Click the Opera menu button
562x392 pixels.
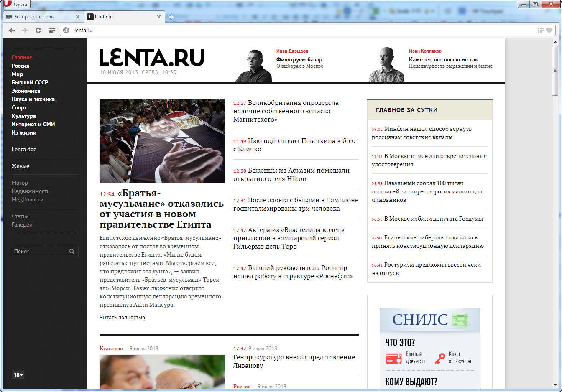(x=16, y=5)
